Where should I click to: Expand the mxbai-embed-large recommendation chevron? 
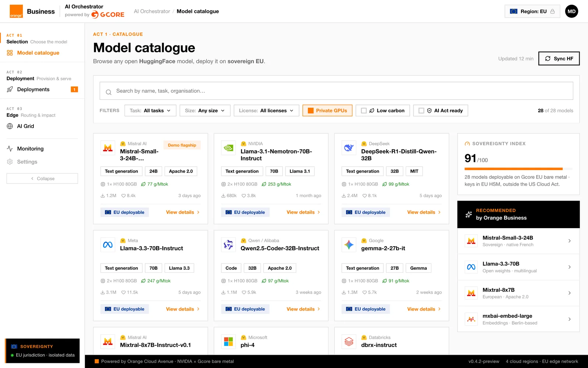pyautogui.click(x=570, y=319)
